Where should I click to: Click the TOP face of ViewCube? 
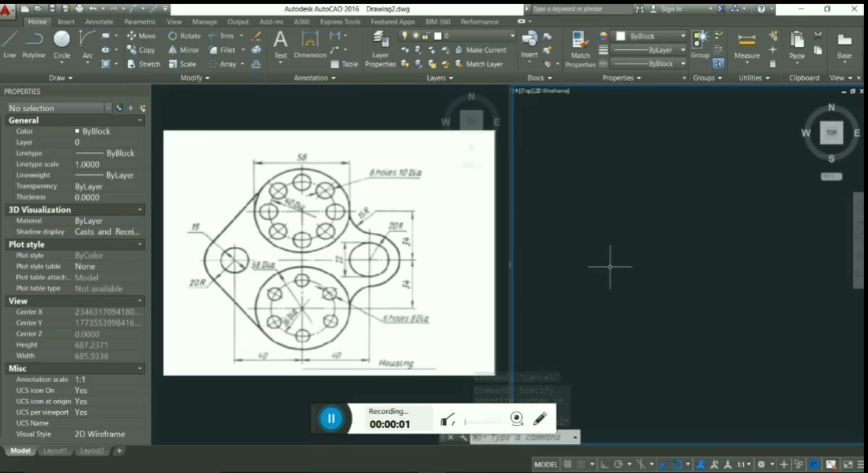point(831,132)
